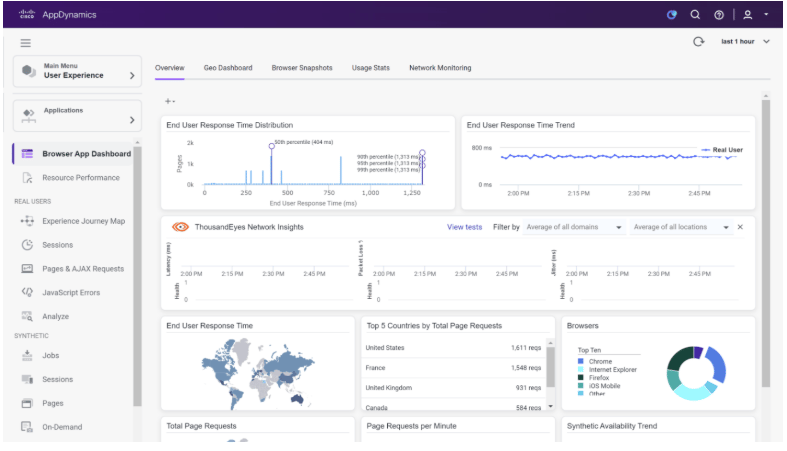This screenshot has width=787, height=451.
Task: Refresh the dashboard with the reload icon
Action: click(699, 42)
